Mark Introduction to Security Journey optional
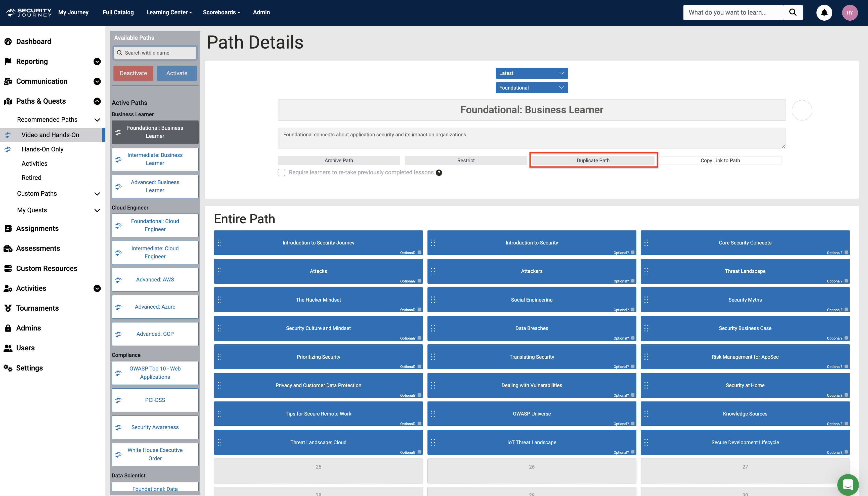 (419, 253)
